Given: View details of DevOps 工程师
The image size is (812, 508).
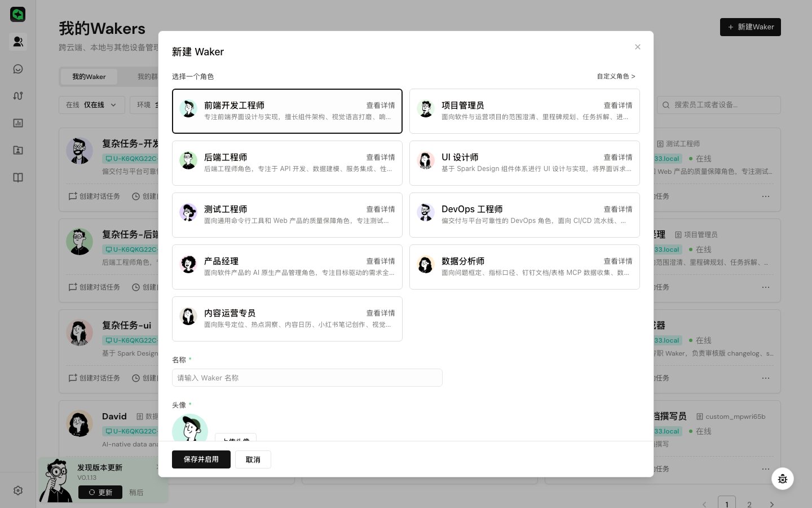Looking at the screenshot, I should (x=618, y=209).
